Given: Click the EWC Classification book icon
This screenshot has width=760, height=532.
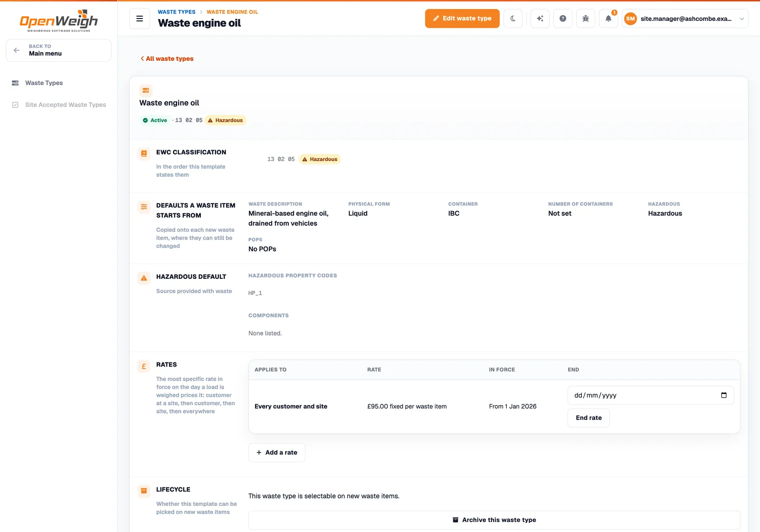Looking at the screenshot, I should [144, 153].
